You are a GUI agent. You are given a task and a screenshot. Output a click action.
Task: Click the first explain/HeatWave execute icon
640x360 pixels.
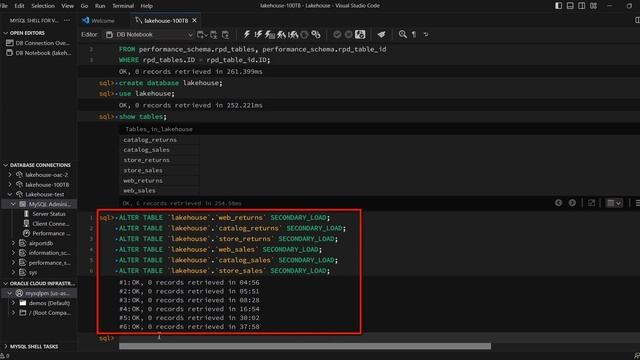point(281,35)
